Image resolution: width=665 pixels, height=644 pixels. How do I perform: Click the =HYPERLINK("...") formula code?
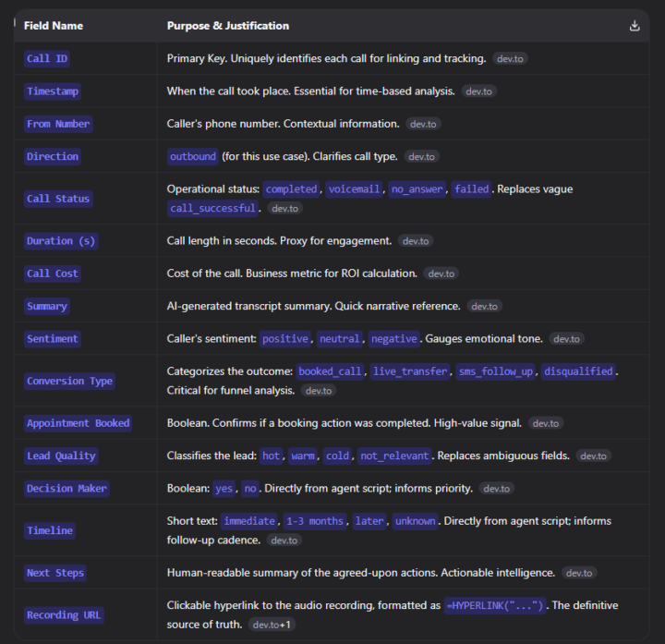tap(496, 605)
